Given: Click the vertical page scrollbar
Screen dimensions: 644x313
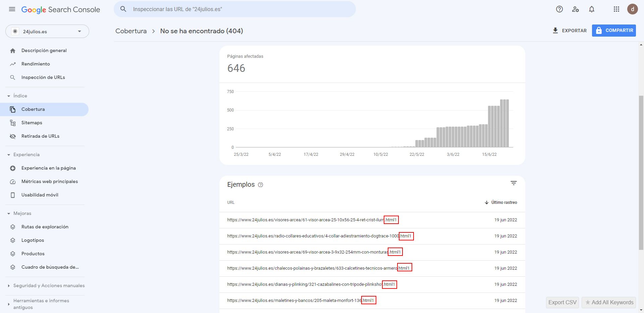Looking at the screenshot, I should pos(641,173).
